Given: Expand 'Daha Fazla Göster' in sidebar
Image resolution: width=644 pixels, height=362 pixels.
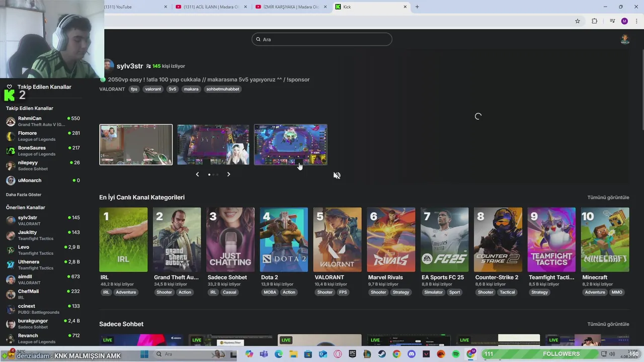Looking at the screenshot, I should [x=24, y=195].
